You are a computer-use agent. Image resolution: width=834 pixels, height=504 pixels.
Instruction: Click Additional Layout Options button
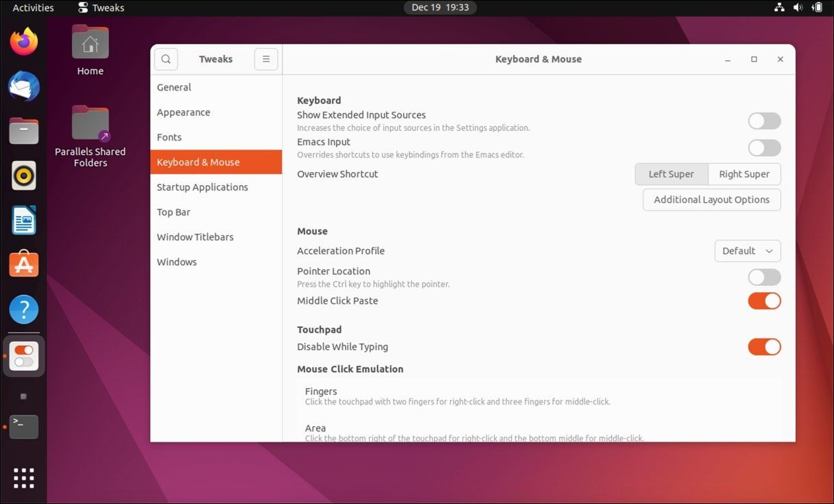coord(711,200)
